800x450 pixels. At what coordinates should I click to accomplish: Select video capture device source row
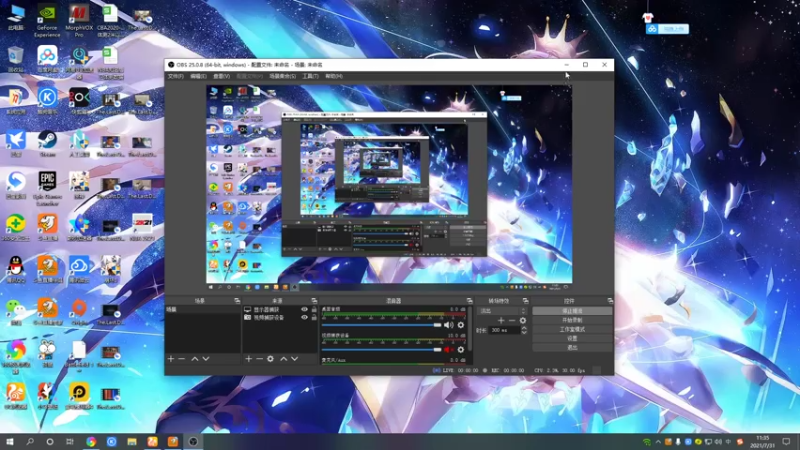[280, 317]
